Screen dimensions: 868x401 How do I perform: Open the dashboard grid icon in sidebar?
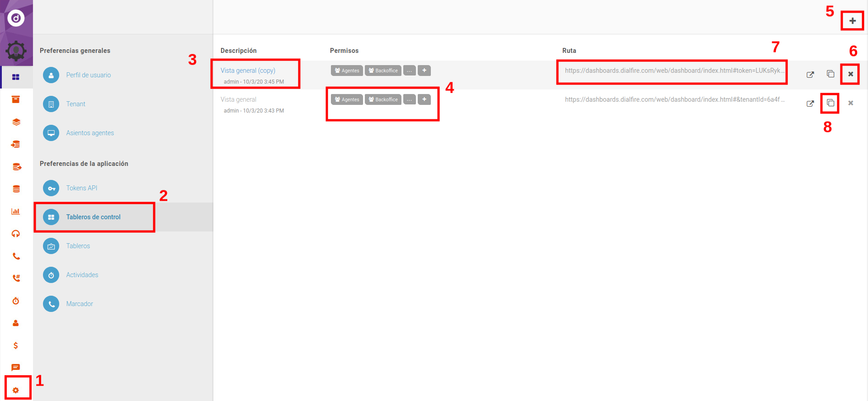16,77
